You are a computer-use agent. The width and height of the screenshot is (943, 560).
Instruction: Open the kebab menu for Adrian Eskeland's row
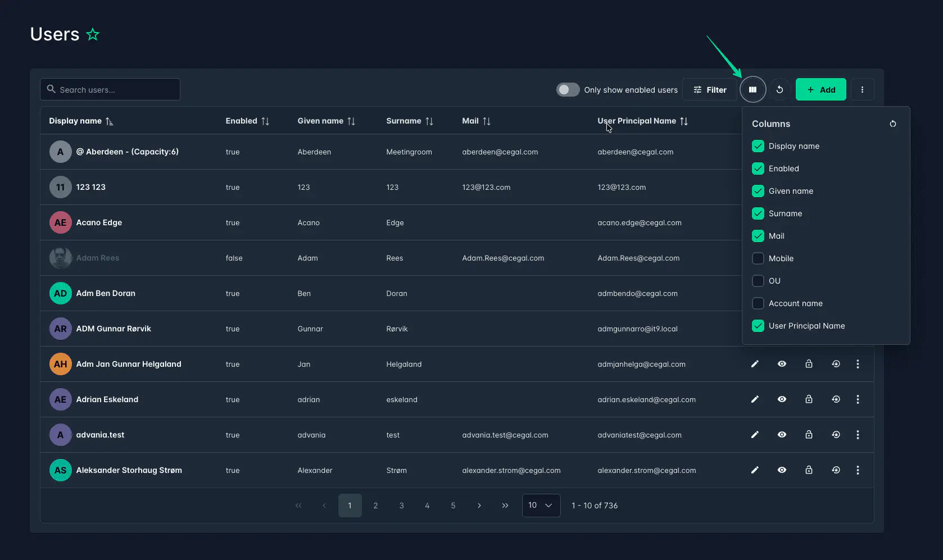858,399
